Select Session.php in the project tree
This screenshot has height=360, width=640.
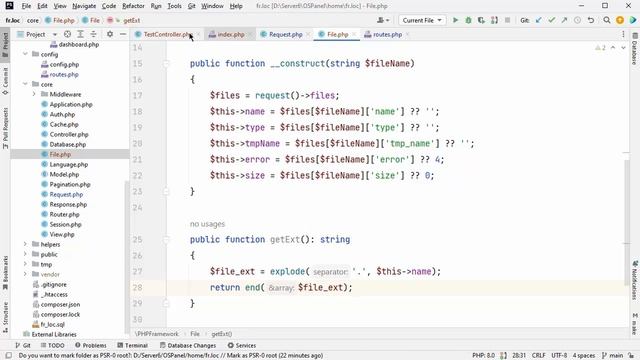[x=65, y=224]
